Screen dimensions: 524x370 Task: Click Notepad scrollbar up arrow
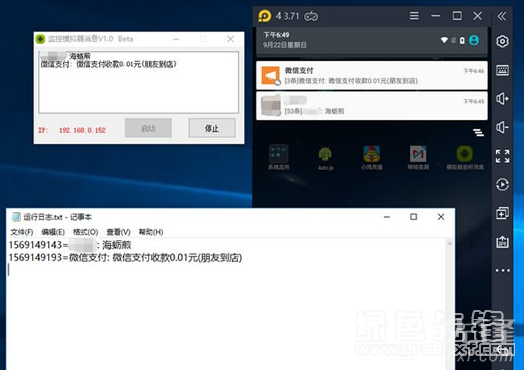click(x=449, y=244)
